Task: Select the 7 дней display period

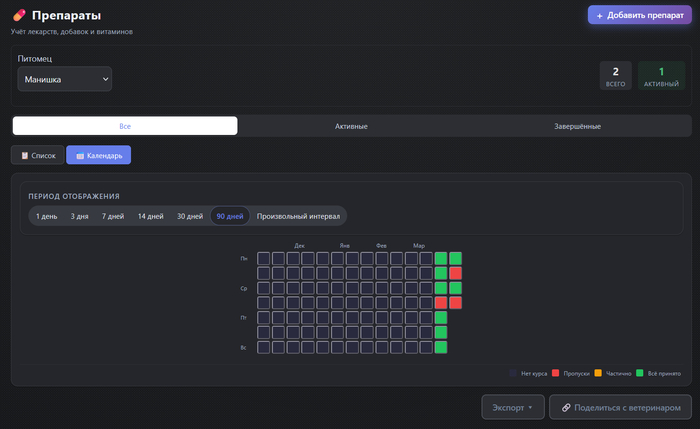Action: coord(112,216)
